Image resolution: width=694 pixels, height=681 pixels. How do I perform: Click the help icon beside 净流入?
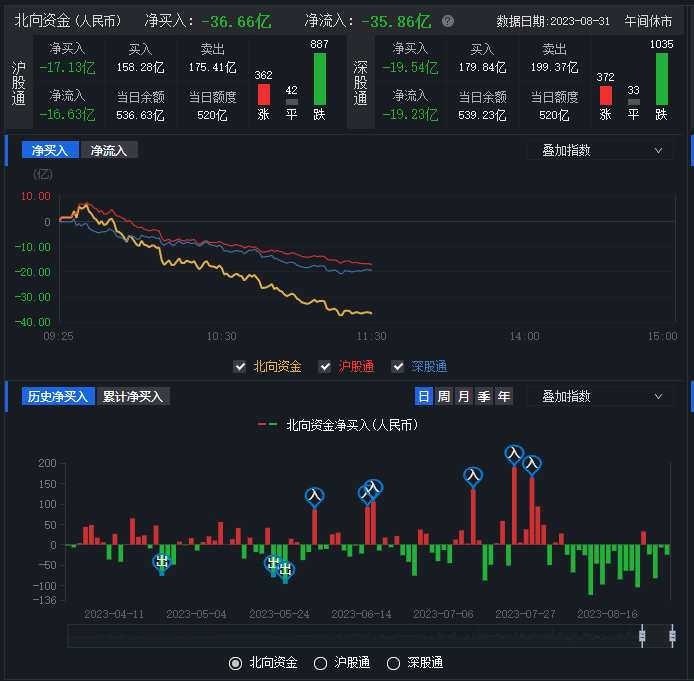click(x=448, y=21)
